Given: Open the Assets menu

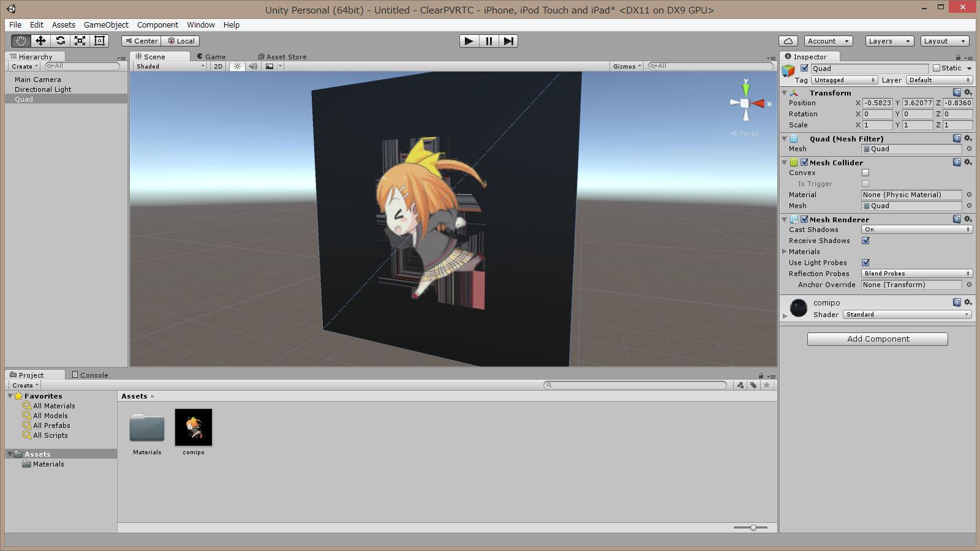Looking at the screenshot, I should (x=64, y=24).
